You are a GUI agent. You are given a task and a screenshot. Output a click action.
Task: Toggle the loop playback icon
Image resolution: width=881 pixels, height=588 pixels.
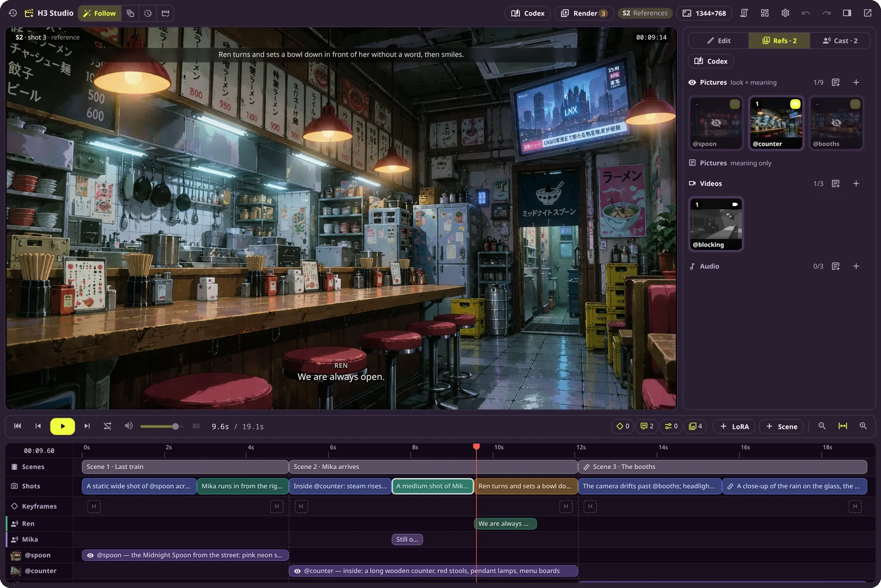(107, 426)
